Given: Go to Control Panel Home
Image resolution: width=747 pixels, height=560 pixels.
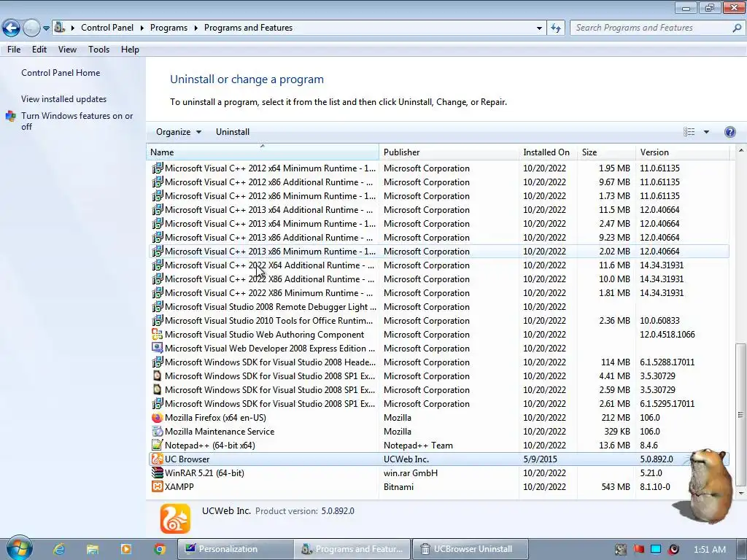Looking at the screenshot, I should [x=61, y=73].
